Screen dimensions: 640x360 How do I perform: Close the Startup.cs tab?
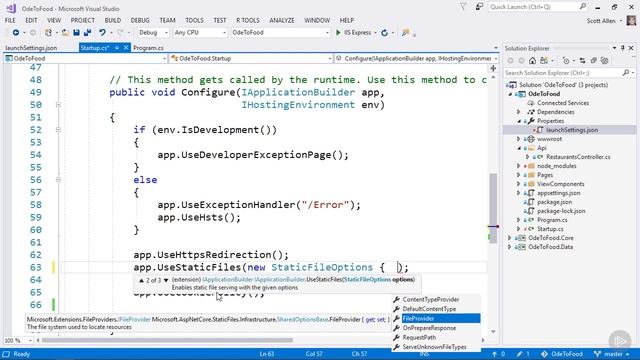coord(126,48)
